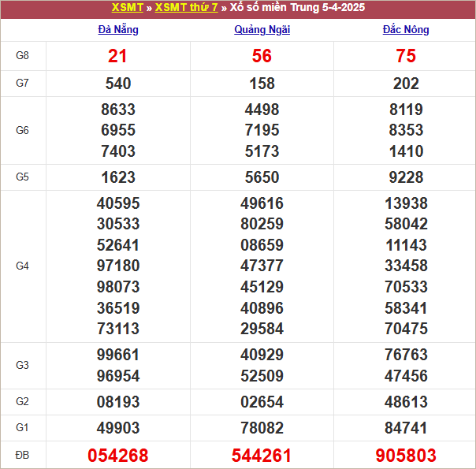Image resolution: width=476 pixels, height=469 pixels.
Task: Click the G6 number 8353
Action: pos(406,130)
